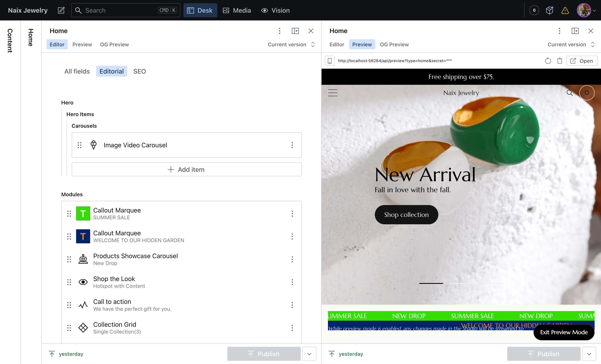Click the new document compose icon

click(61, 10)
